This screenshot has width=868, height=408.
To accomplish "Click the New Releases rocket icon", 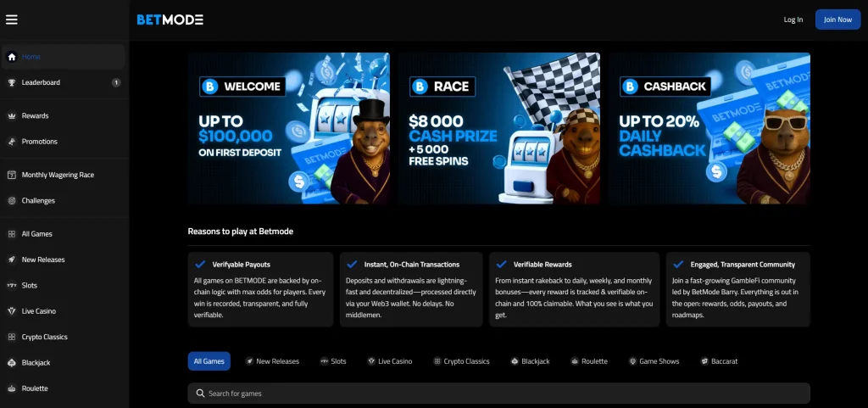I will [x=12, y=260].
